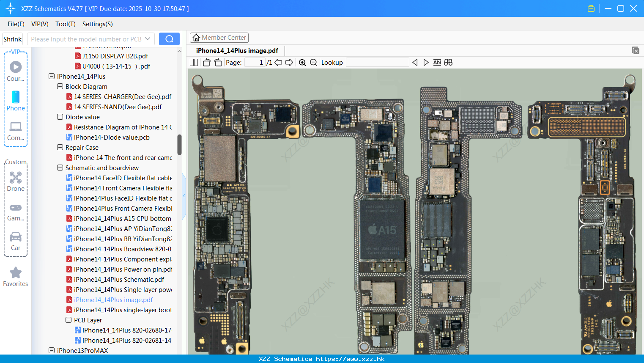Image resolution: width=644 pixels, height=363 pixels.
Task: Collapse sidebar via the panel splitter handle
Action: click(184, 196)
